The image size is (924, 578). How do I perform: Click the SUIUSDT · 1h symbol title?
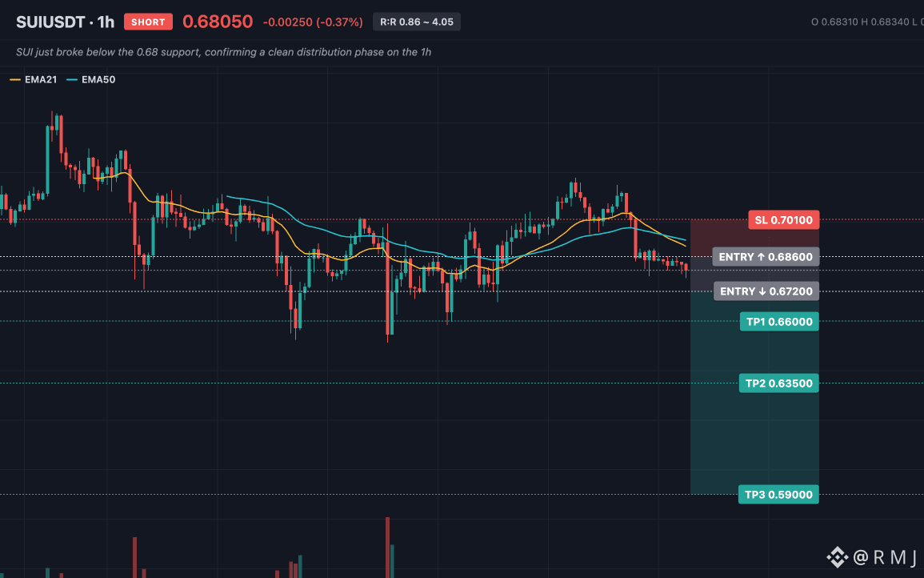click(65, 22)
